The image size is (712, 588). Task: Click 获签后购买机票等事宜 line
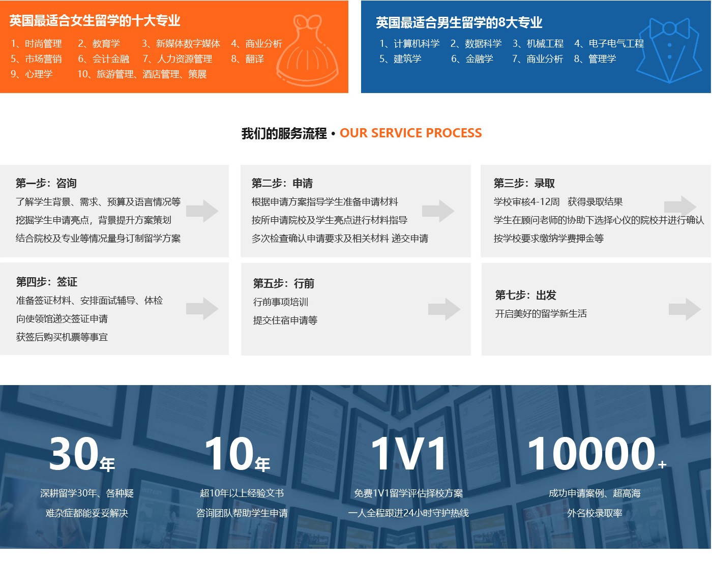(62, 337)
